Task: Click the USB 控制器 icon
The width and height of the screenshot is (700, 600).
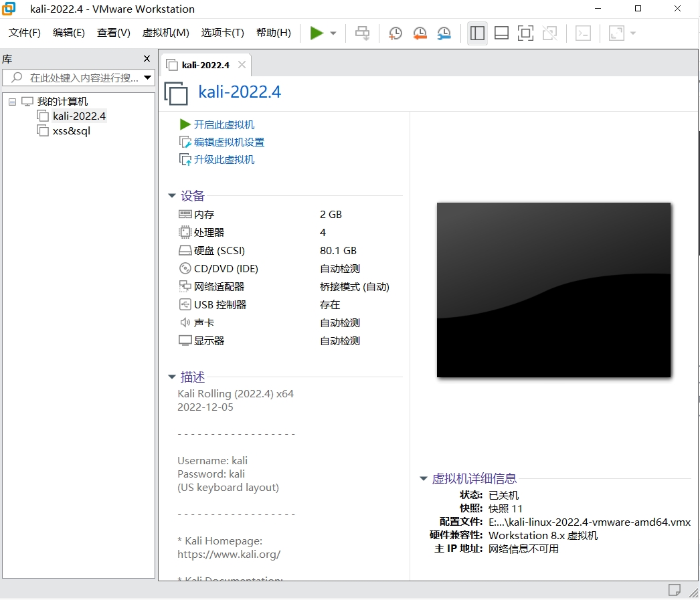Action: point(185,304)
